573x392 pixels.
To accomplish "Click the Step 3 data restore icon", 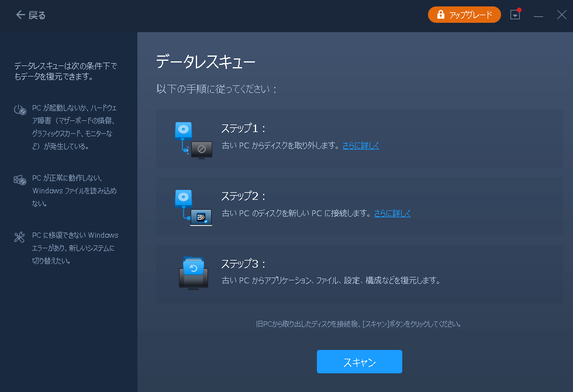I will (x=193, y=273).
